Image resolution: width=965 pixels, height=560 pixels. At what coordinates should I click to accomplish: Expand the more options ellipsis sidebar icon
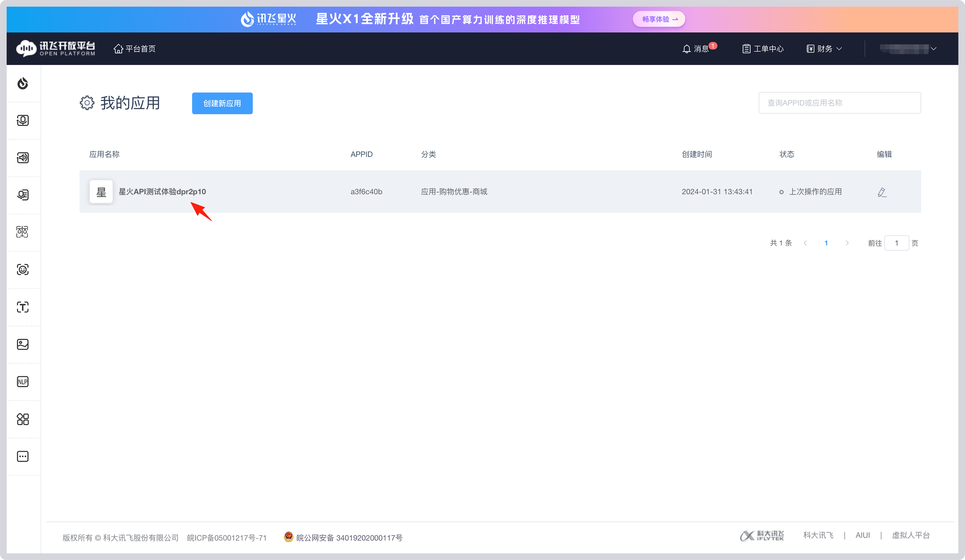tap(23, 456)
